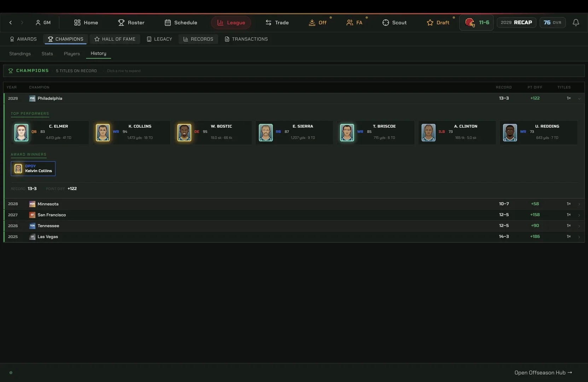Open the Legacy tab
The height and width of the screenshot is (382, 588).
(x=159, y=39)
